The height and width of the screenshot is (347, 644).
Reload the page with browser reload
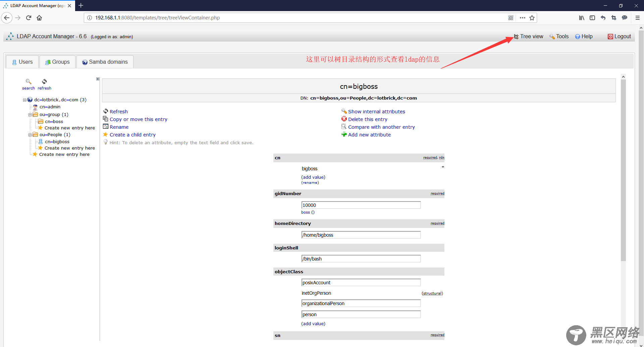pyautogui.click(x=29, y=18)
